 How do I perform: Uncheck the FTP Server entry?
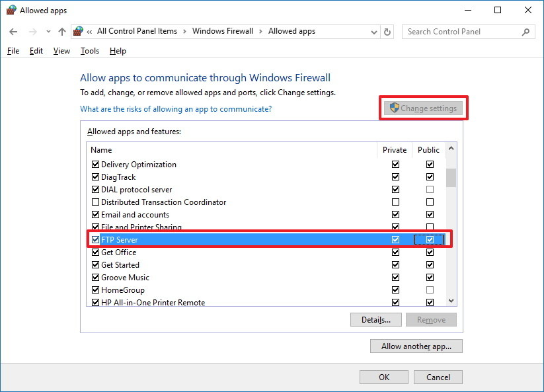click(x=95, y=239)
